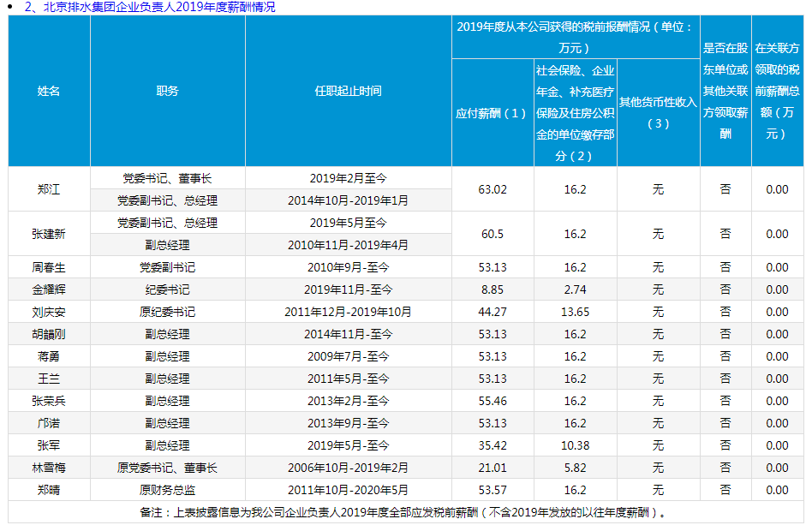812x531 pixels.
Task: Click the position cell 纪委书记
Action: point(167,290)
